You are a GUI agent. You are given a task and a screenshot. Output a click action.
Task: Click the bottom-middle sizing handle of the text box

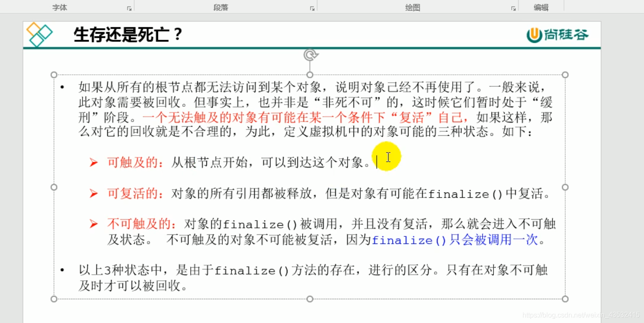pyautogui.click(x=310, y=299)
